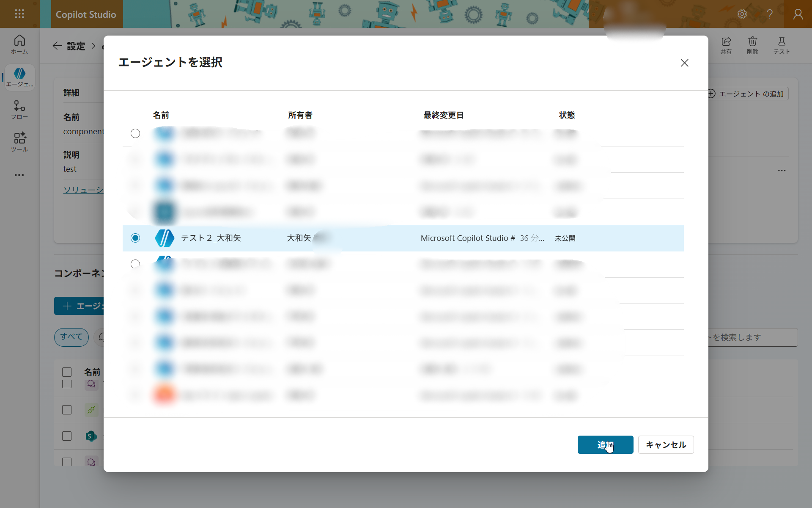
Task: Check the header checkbox beside 名前
Action: click(x=67, y=372)
